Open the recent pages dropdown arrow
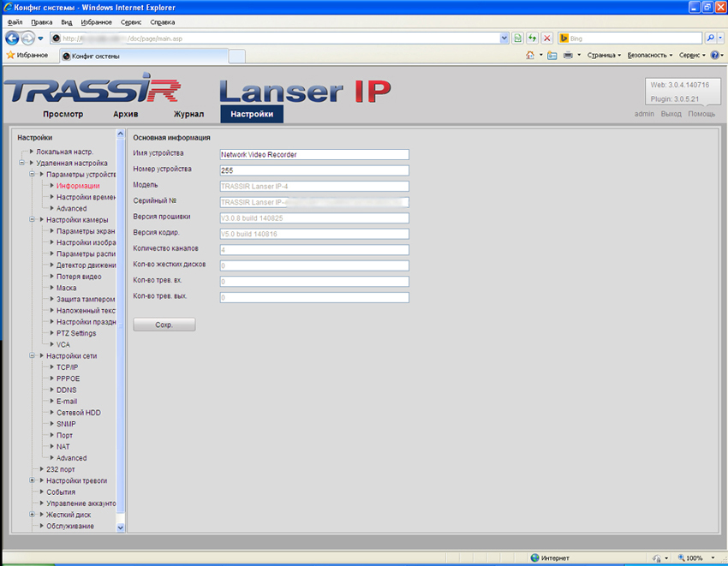The height and width of the screenshot is (566, 728). tap(40, 39)
